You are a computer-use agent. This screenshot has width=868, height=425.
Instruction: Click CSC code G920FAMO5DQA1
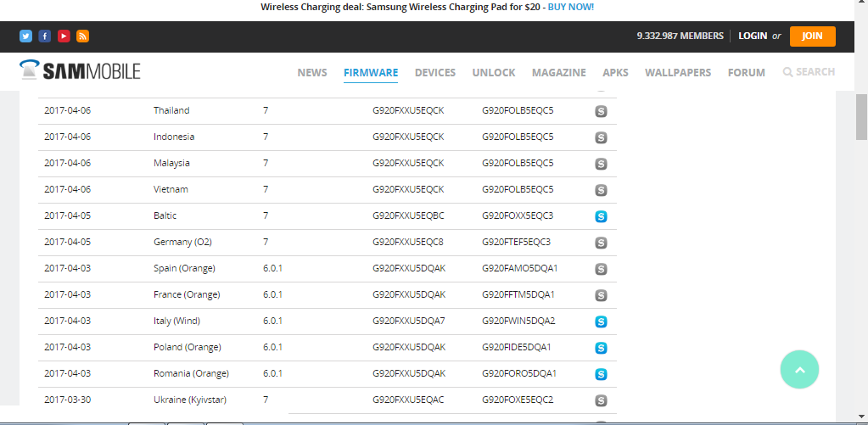coord(520,268)
